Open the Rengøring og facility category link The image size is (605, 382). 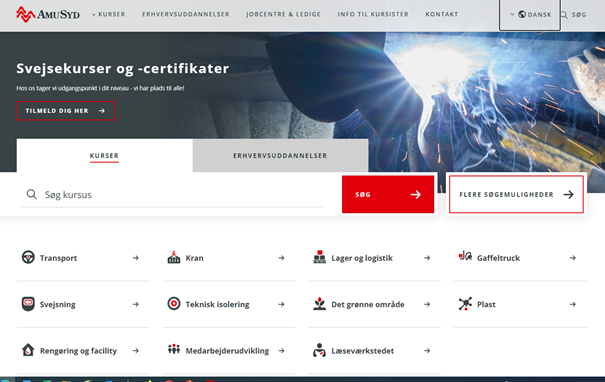(83, 351)
